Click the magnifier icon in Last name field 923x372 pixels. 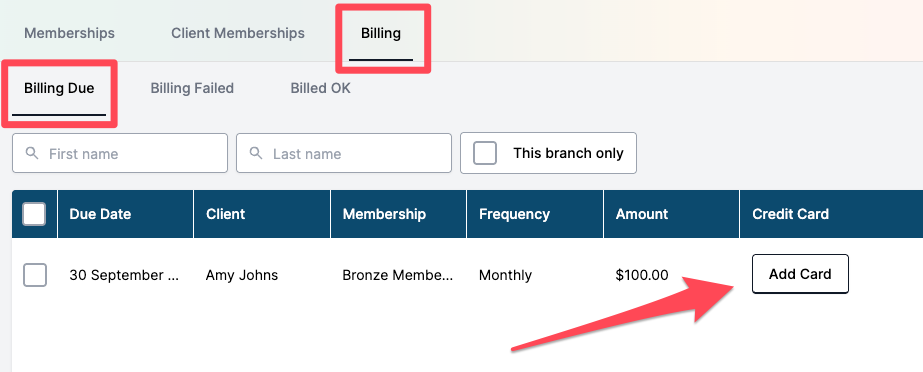256,154
